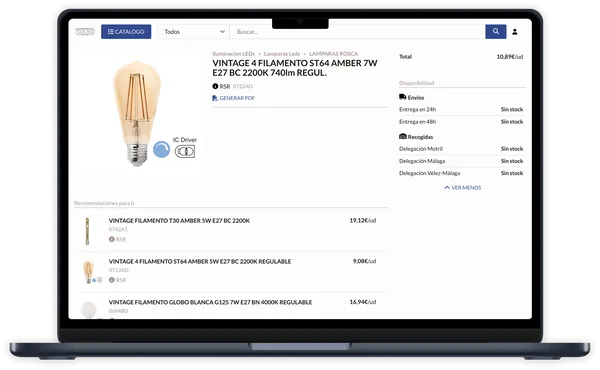This screenshot has height=370, width=600.
Task: Select 'Entrega en 48h' row
Action: tap(461, 122)
